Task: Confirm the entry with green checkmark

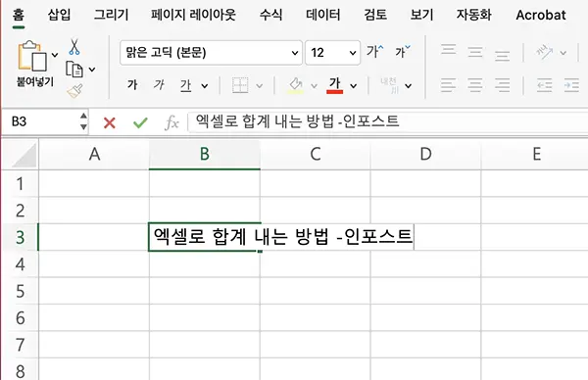Action: click(x=140, y=122)
